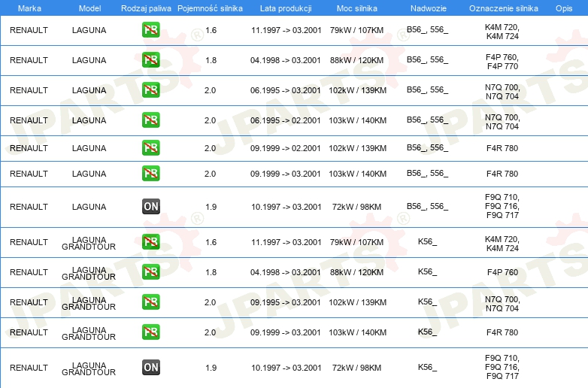The width and height of the screenshot is (588, 388).
Task: Click date 09.1999 -> 02.2001
Action: tap(286, 148)
